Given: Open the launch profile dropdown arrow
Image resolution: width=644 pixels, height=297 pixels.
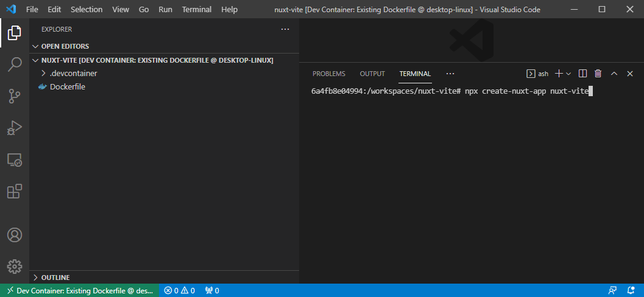Looking at the screenshot, I should (x=568, y=74).
